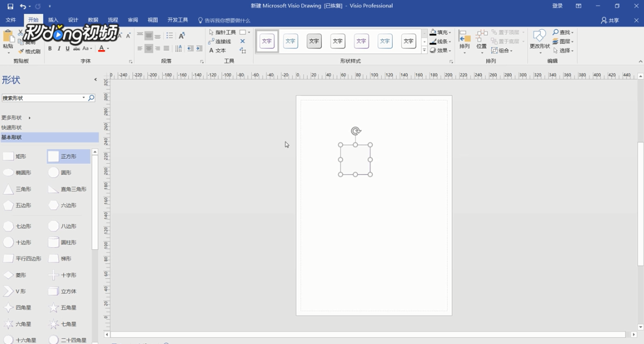Screen dimensions: 644x344
Task: Open the Find (查找) dropdown
Action: [563, 32]
